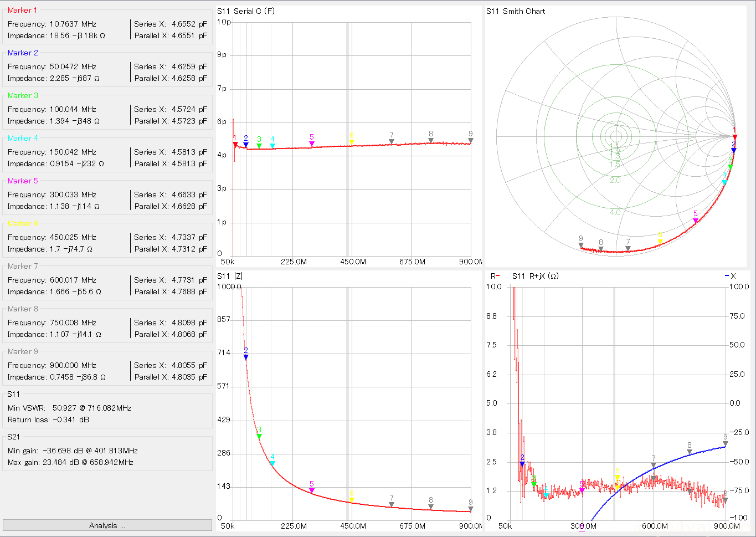
Task: Select marker 2 on the |Z| chart
Action: coord(246,356)
